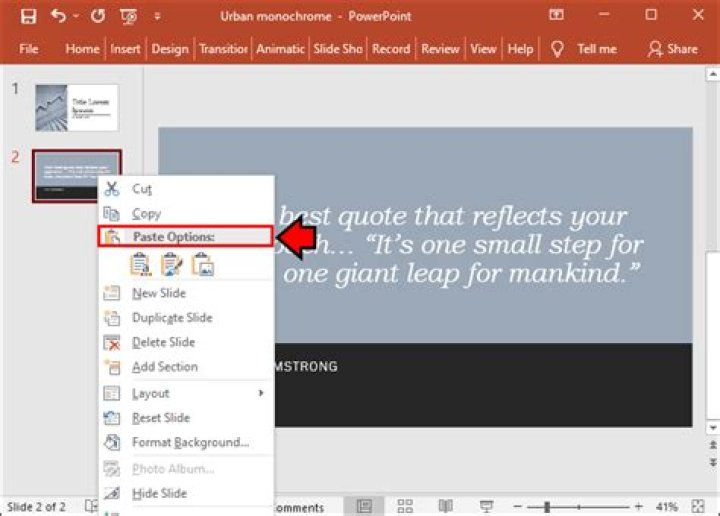The height and width of the screenshot is (516, 720).
Task: Toggle Hide Slide in context menu
Action: [159, 493]
